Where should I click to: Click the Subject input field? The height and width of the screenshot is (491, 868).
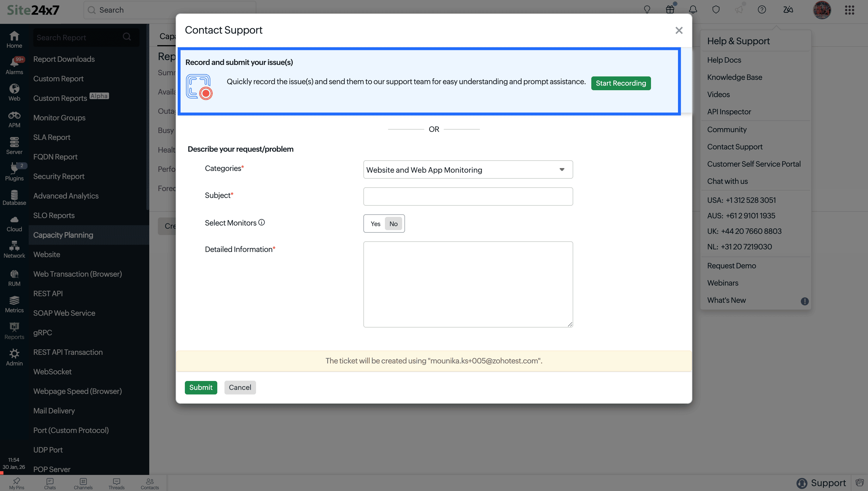coord(468,196)
